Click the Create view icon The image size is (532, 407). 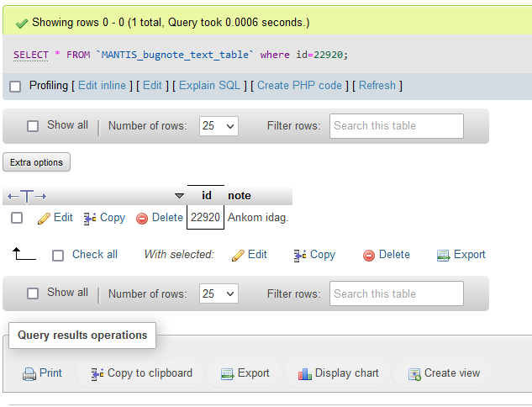[413, 373]
